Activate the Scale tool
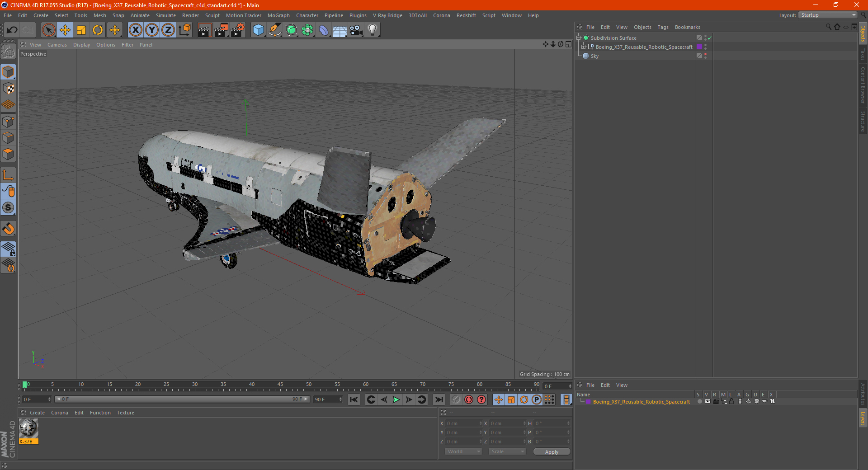 point(81,30)
